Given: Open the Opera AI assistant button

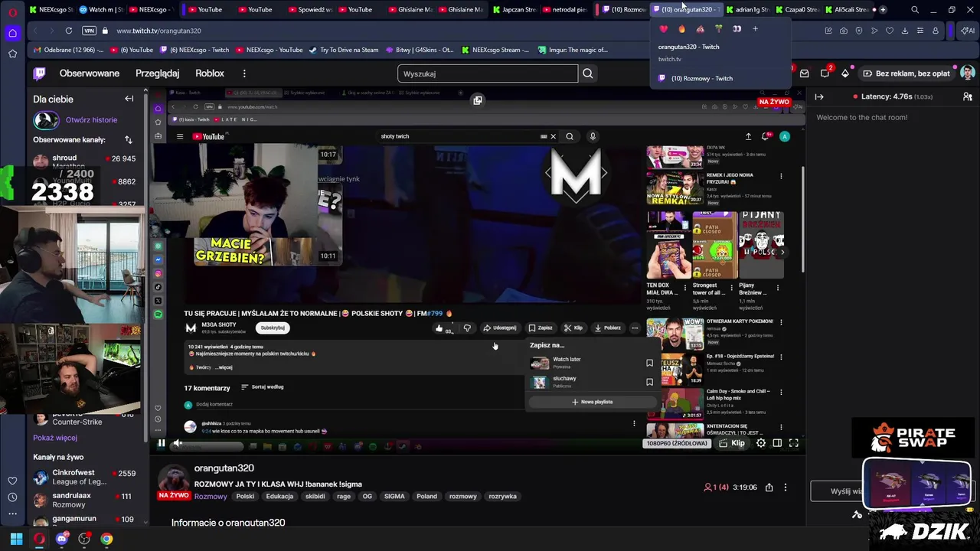Looking at the screenshot, I should pyautogui.click(x=968, y=31).
